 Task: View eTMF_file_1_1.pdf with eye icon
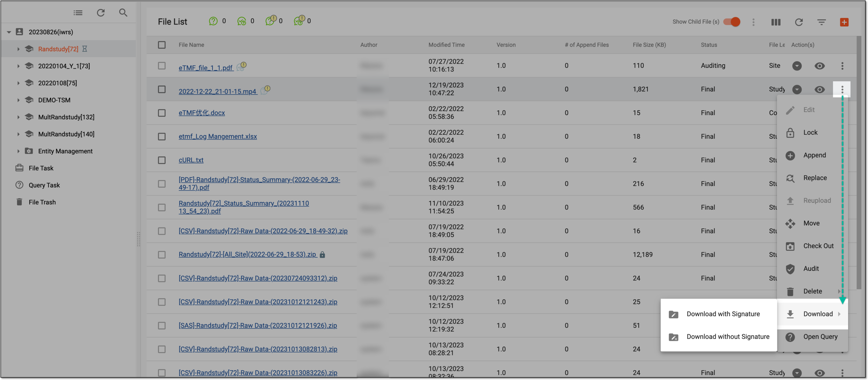tap(820, 66)
